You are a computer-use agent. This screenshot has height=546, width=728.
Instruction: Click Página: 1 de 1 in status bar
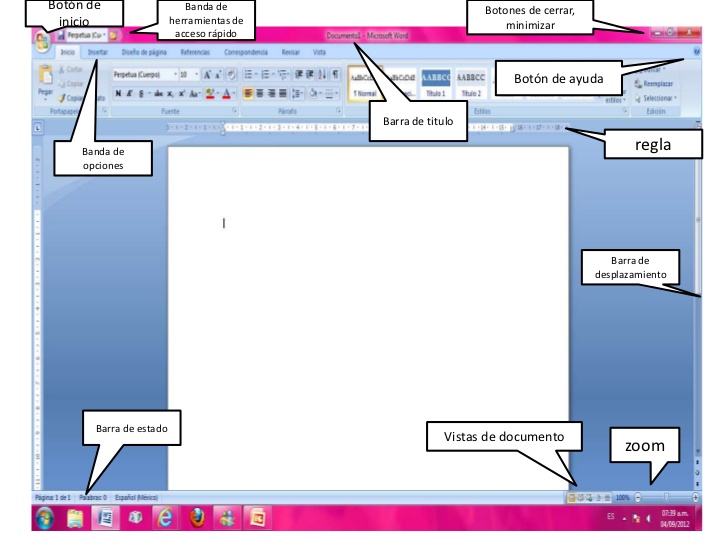[x=52, y=498]
